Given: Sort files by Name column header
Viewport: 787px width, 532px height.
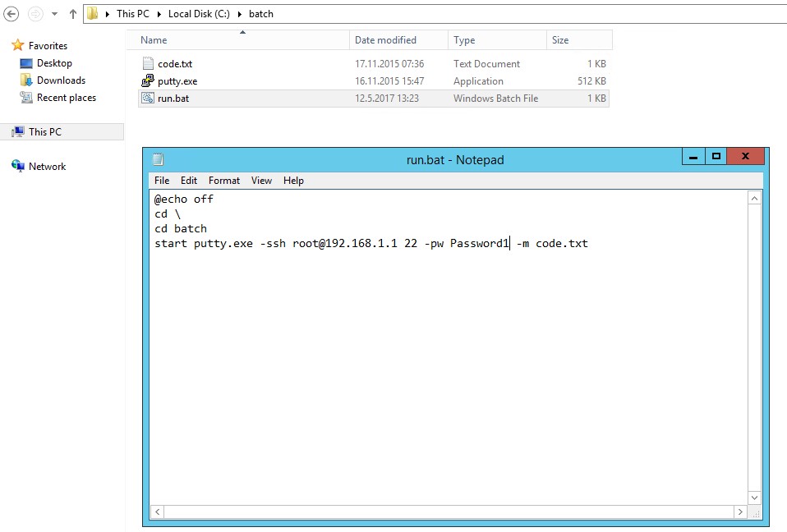Looking at the screenshot, I should pyautogui.click(x=238, y=40).
